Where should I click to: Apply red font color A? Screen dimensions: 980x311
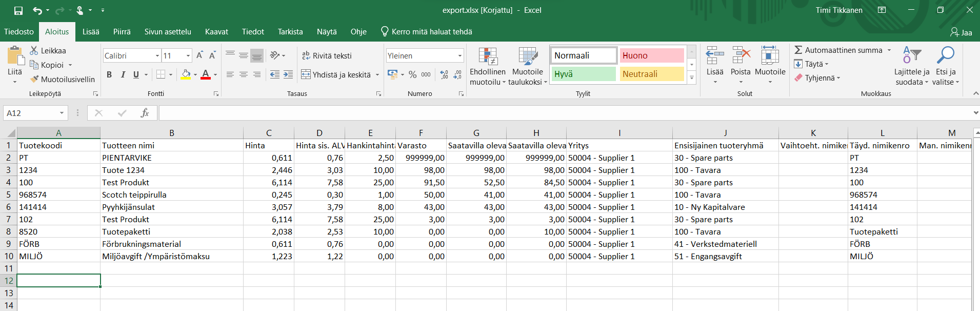point(206,75)
